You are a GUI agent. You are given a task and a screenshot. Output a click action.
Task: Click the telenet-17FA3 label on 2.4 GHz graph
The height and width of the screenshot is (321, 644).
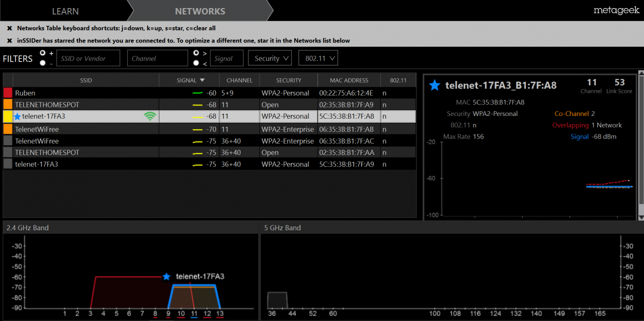200,276
